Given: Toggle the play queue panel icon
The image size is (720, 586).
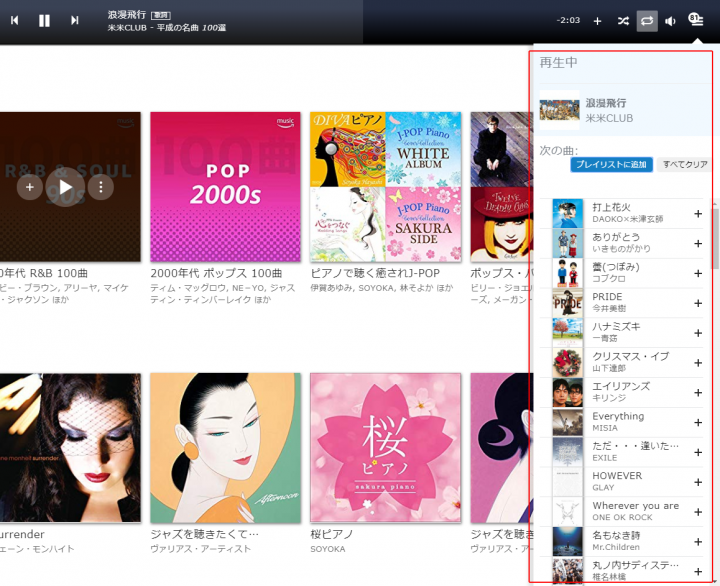Looking at the screenshot, I should click(696, 20).
